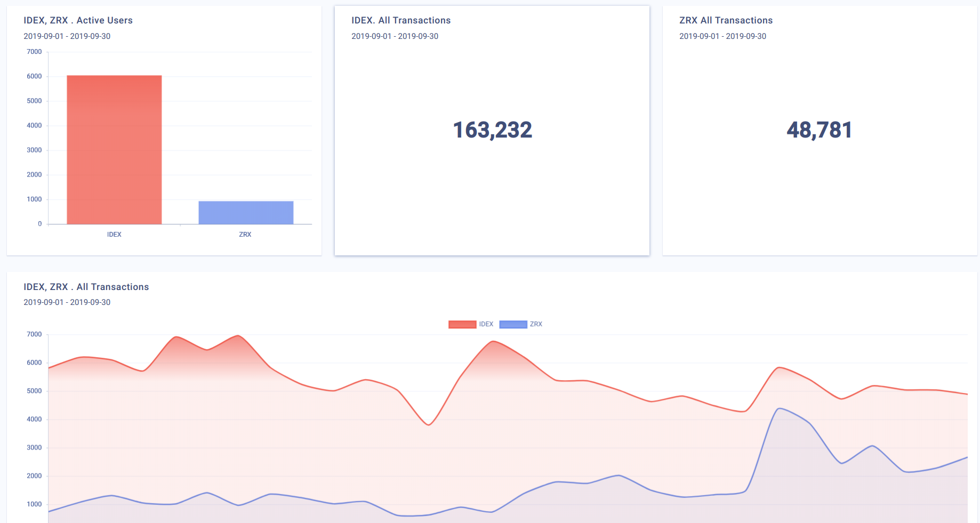Click the lowest dip of the red IDEX line
Viewport: 980px width, 523px height.
[x=429, y=425]
